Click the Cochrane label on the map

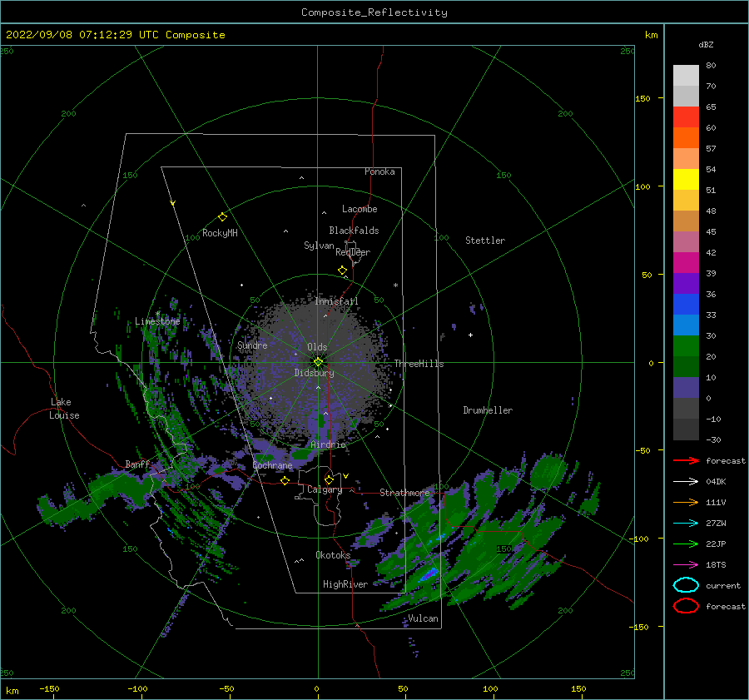coord(272,465)
